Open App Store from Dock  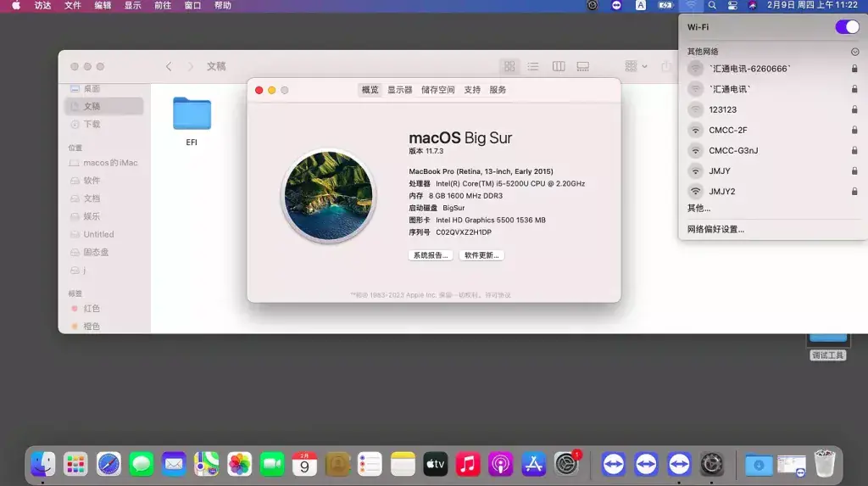point(533,464)
